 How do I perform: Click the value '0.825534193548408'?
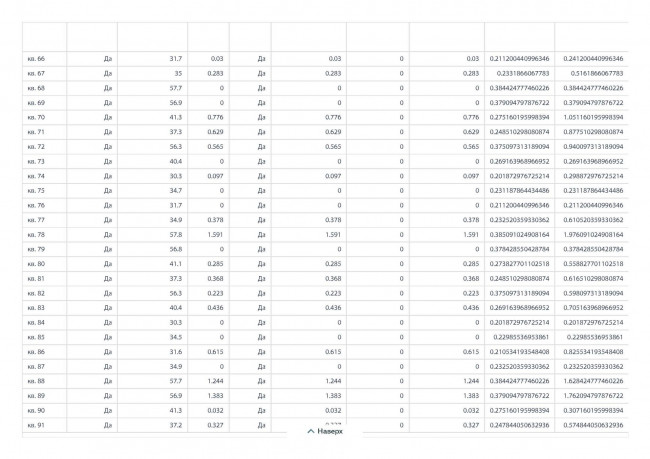click(593, 352)
